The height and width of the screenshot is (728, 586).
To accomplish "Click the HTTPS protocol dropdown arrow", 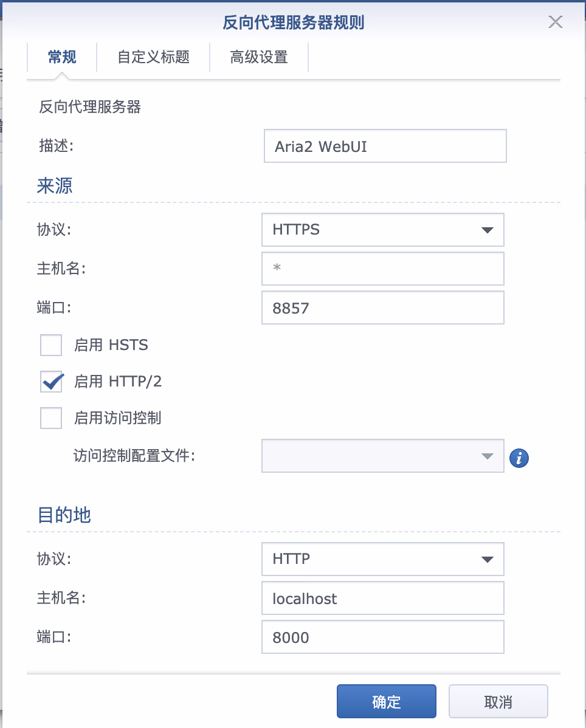I will [x=486, y=230].
